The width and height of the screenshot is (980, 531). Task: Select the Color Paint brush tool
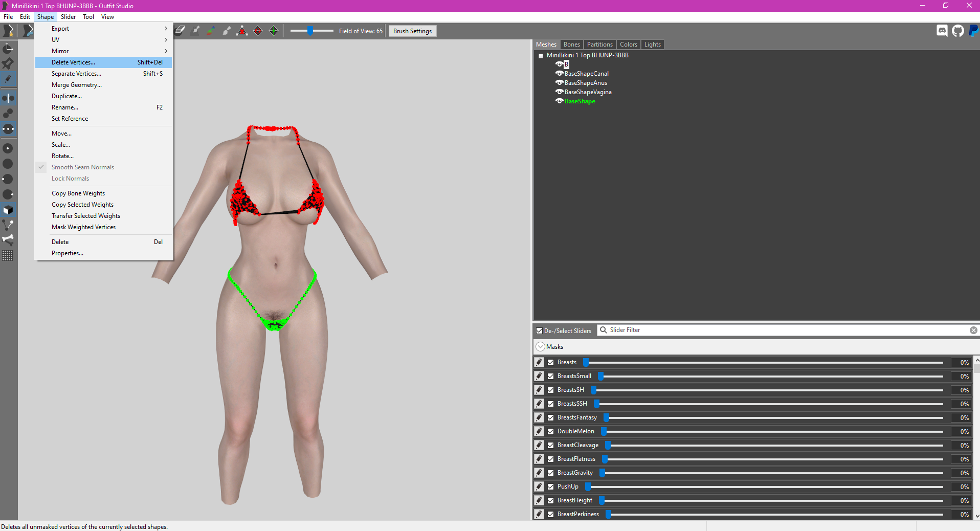211,31
